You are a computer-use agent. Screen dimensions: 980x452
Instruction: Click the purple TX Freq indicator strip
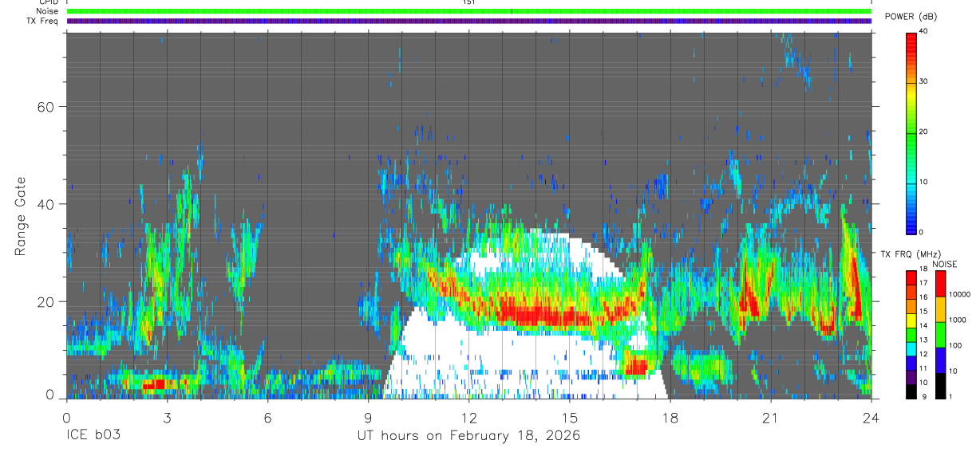click(469, 21)
